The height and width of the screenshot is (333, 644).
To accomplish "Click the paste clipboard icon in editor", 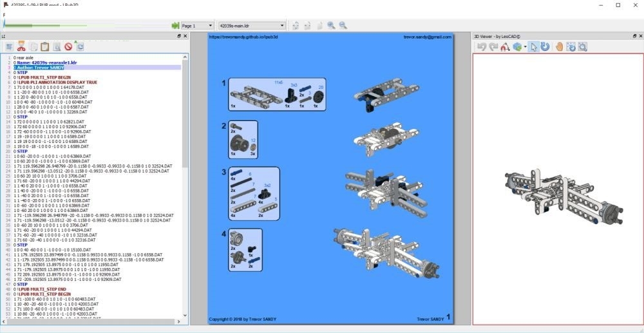I will click(44, 47).
